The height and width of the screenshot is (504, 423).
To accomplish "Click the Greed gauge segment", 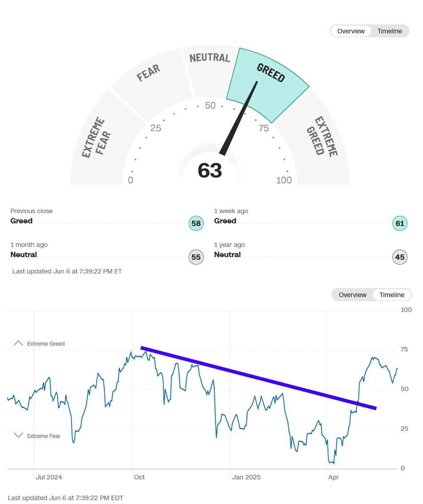I will [268, 83].
